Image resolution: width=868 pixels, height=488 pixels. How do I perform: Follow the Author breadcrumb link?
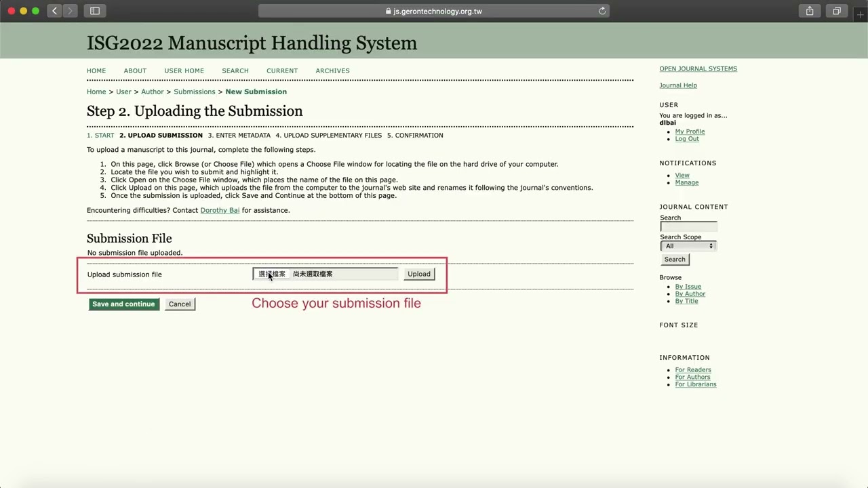153,91
